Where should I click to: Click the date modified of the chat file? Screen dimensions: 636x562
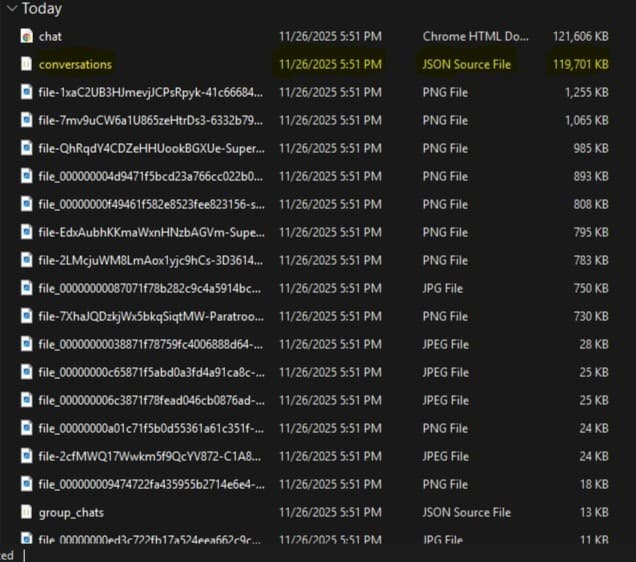click(x=330, y=36)
